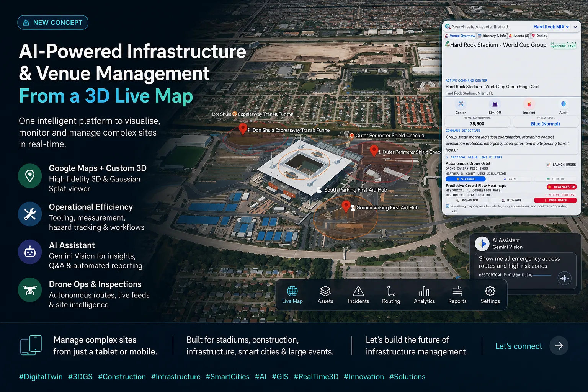Switch to the Assets (3) tab
This screenshot has height=392, width=588.
click(519, 36)
